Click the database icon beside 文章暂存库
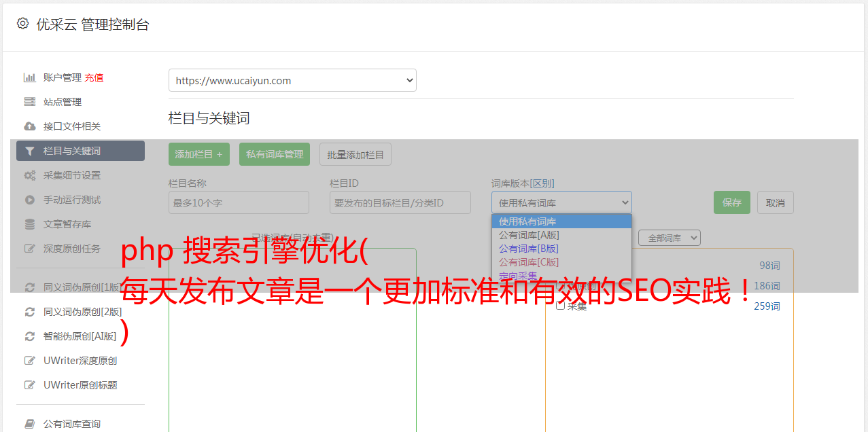Screen dimensions: 868x432 click(x=29, y=224)
